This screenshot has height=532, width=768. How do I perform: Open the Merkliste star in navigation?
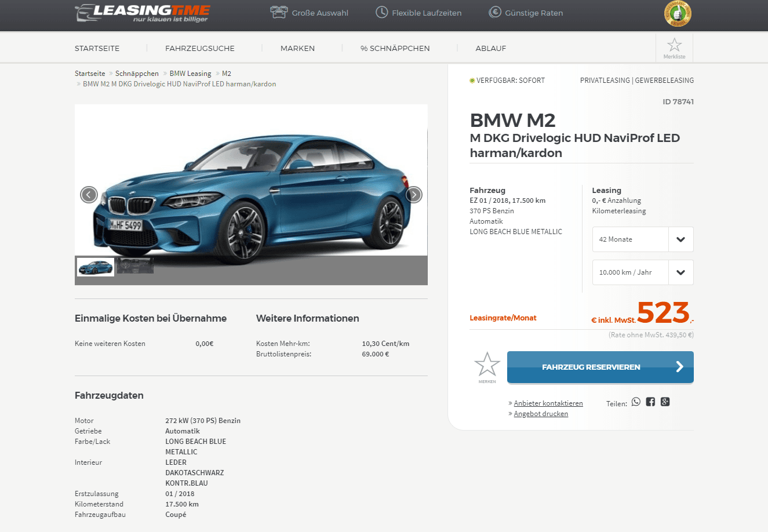[674, 48]
